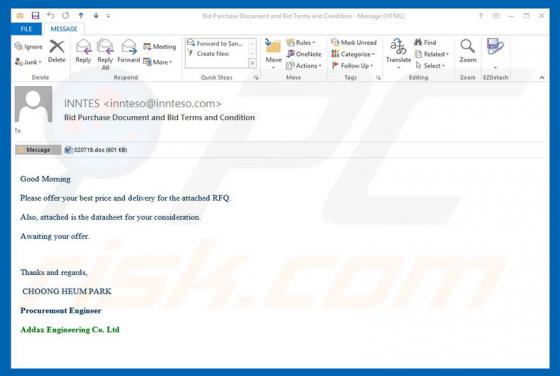Click 'Please offer your best price' sentence
The width and height of the screenshot is (560, 376).
pyautogui.click(x=125, y=198)
